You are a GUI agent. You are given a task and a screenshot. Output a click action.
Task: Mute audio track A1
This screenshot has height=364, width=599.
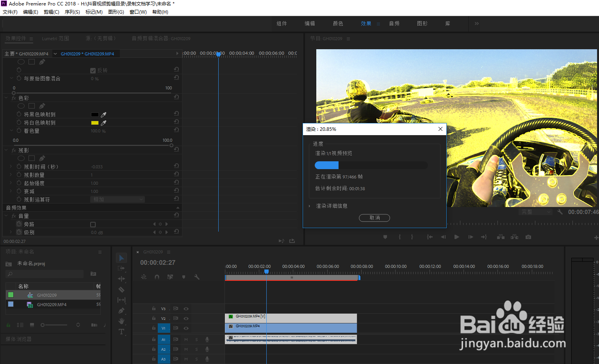point(186,339)
